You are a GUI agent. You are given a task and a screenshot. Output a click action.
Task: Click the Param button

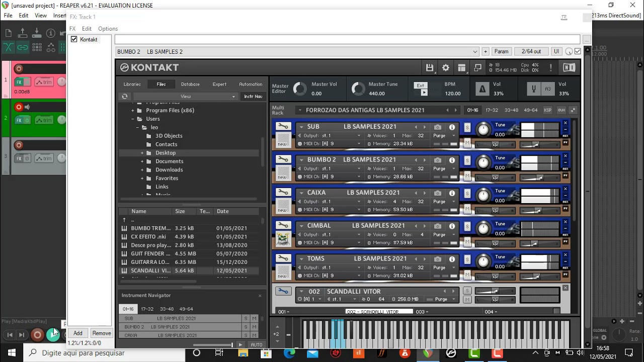pyautogui.click(x=501, y=51)
